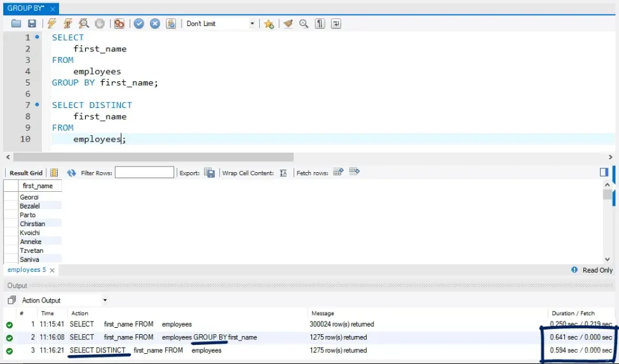Switch to the employees 5 result tab
619x364 pixels.
[x=27, y=270]
